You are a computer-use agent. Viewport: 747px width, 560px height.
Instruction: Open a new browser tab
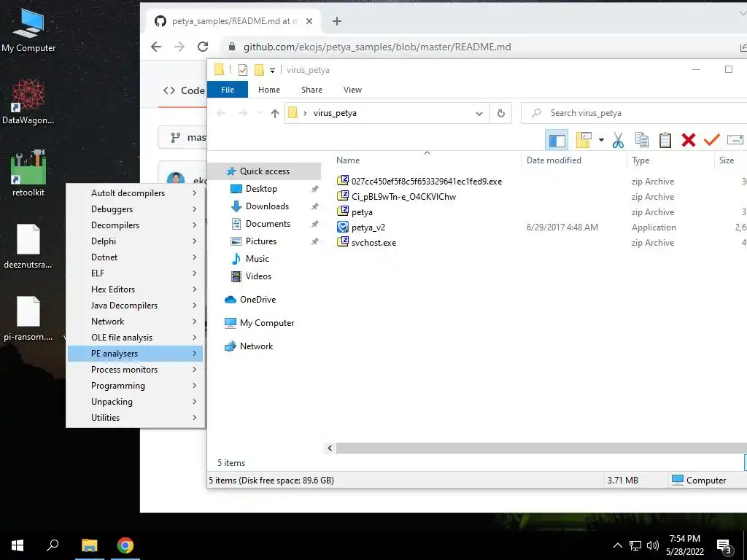pyautogui.click(x=337, y=21)
